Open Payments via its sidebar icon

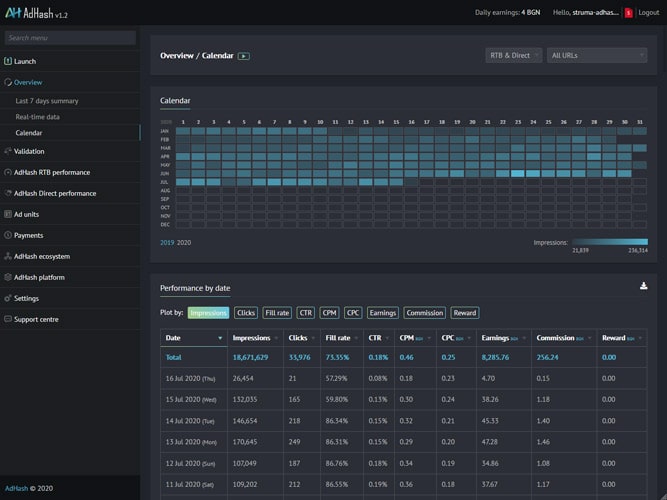9,235
